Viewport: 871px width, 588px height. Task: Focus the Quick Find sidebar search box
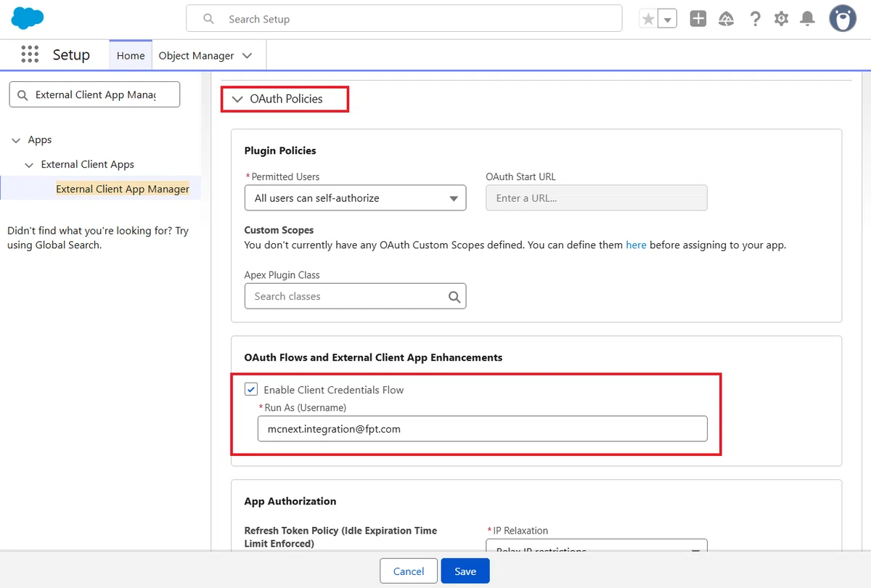point(94,94)
